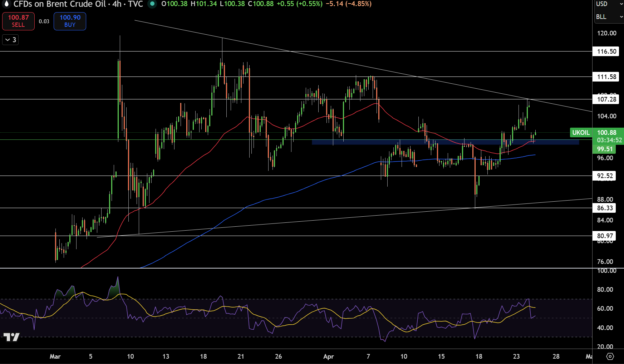Image resolution: width=624 pixels, height=364 pixels.
Task: Click the red 100.87 SELL button
Action: 18,21
